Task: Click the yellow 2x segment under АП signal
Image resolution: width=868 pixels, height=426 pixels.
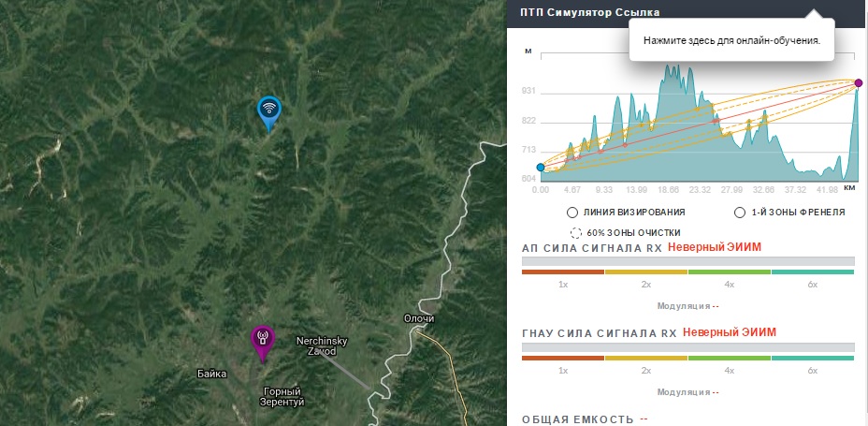Action: coord(646,272)
